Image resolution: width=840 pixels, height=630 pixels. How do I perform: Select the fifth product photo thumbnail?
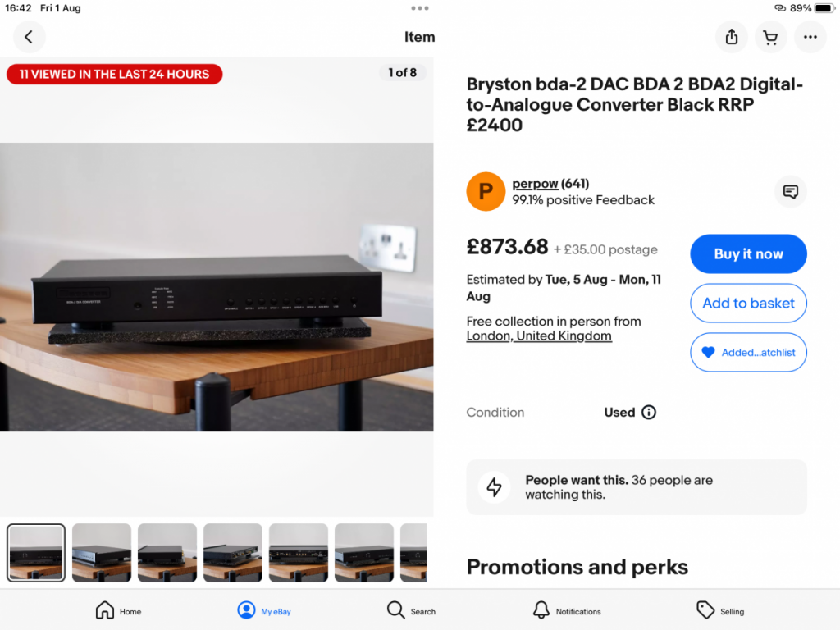[299, 552]
